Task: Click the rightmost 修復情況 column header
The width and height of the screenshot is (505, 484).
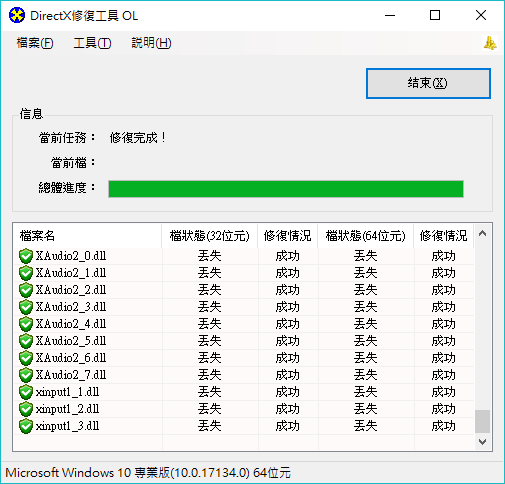Action: [x=444, y=236]
